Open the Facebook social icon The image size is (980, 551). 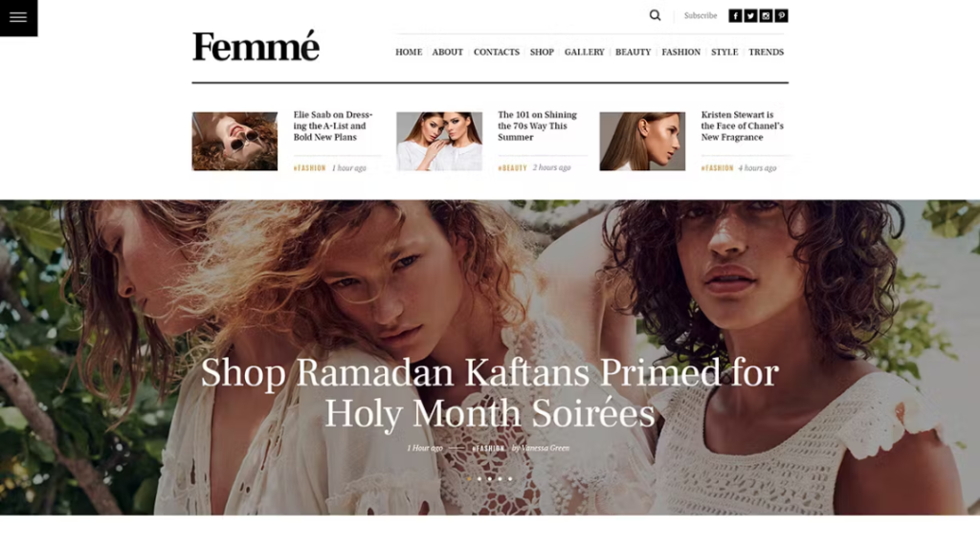pyautogui.click(x=735, y=15)
